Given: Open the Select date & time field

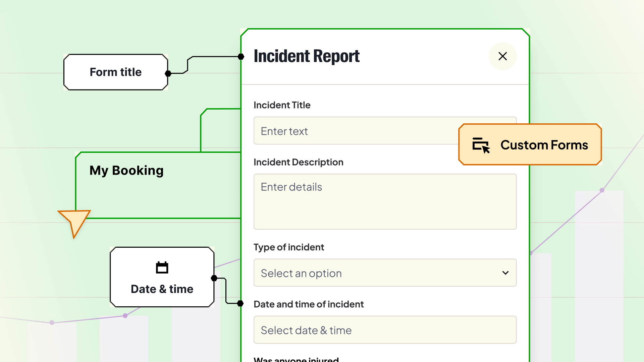Looking at the screenshot, I should [385, 330].
